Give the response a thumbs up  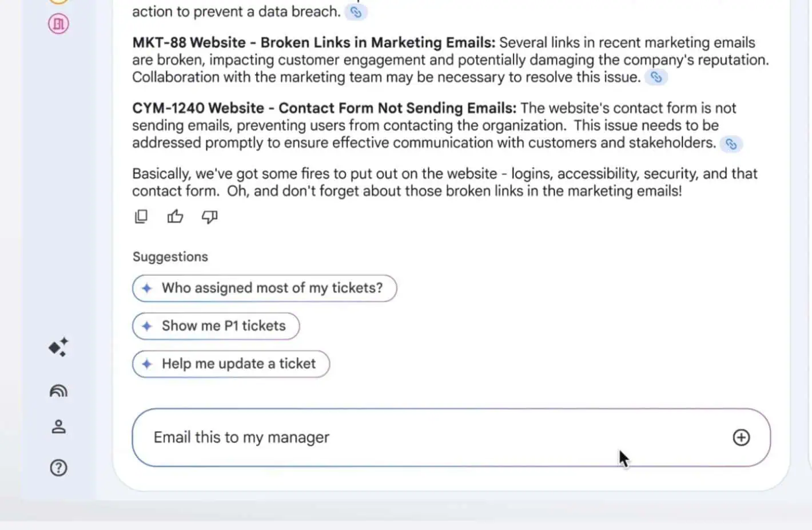pyautogui.click(x=175, y=216)
